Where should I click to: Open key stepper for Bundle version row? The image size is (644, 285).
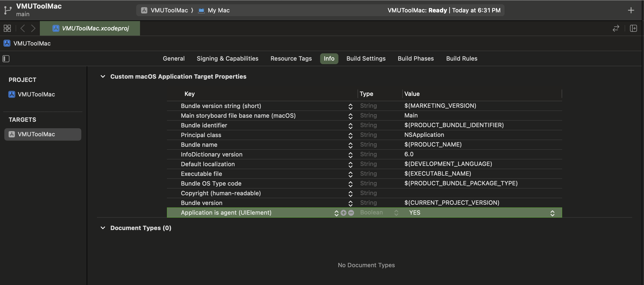(350, 203)
